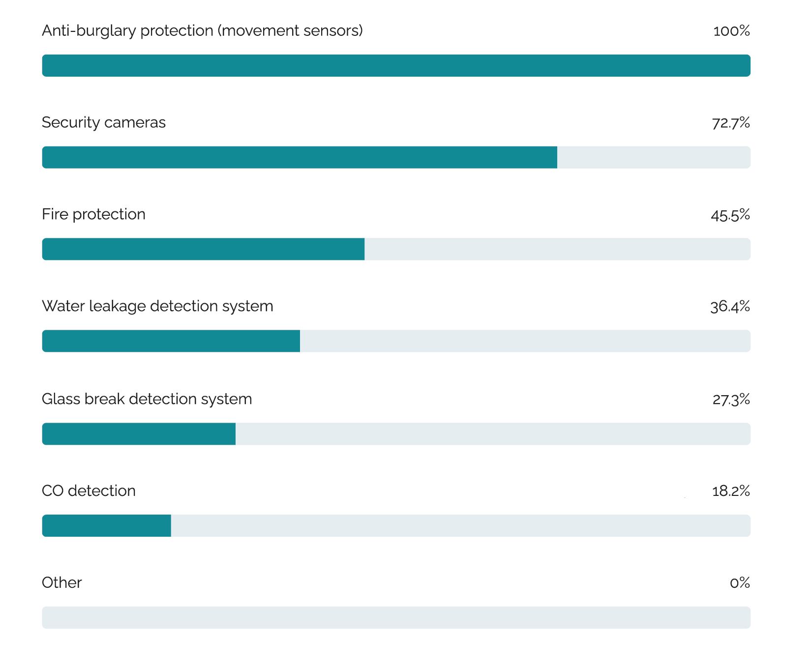
Task: Click the 45.5% Fire protection value
Action: pyautogui.click(x=730, y=215)
